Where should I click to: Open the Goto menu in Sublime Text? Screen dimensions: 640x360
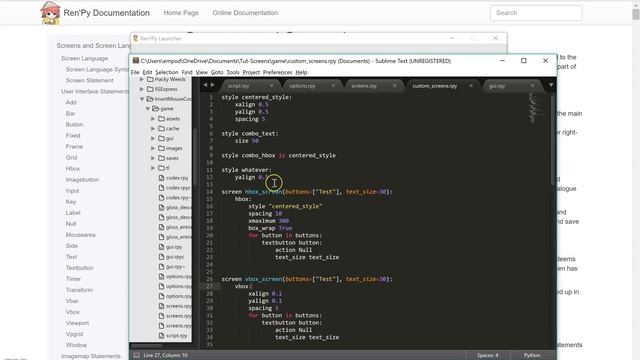(x=217, y=72)
